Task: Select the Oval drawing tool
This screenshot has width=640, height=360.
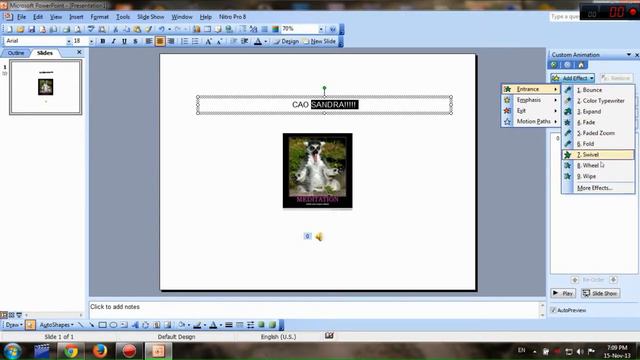Action: (x=113, y=325)
